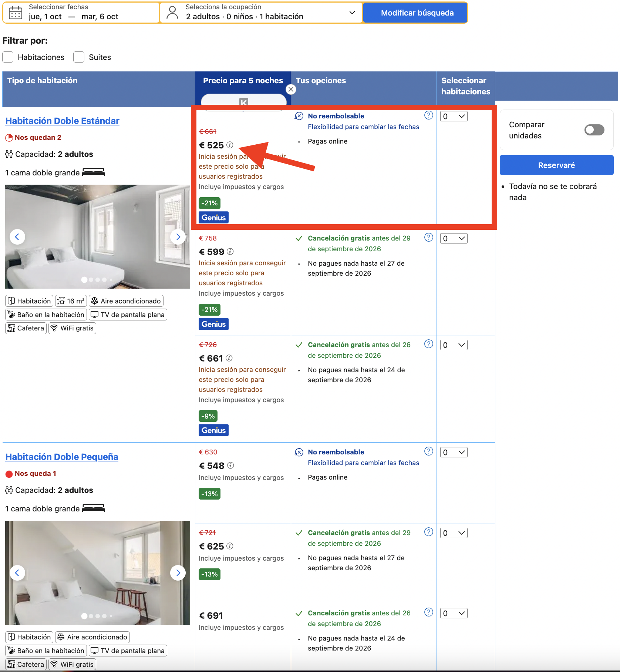This screenshot has height=672, width=620.
Task: Open info icon beside € 625 price
Action: tap(230, 546)
